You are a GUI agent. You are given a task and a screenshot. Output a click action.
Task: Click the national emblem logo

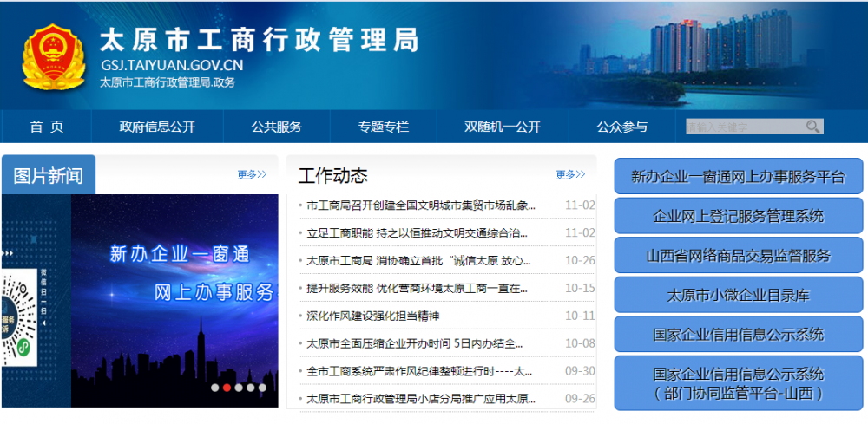(52, 56)
